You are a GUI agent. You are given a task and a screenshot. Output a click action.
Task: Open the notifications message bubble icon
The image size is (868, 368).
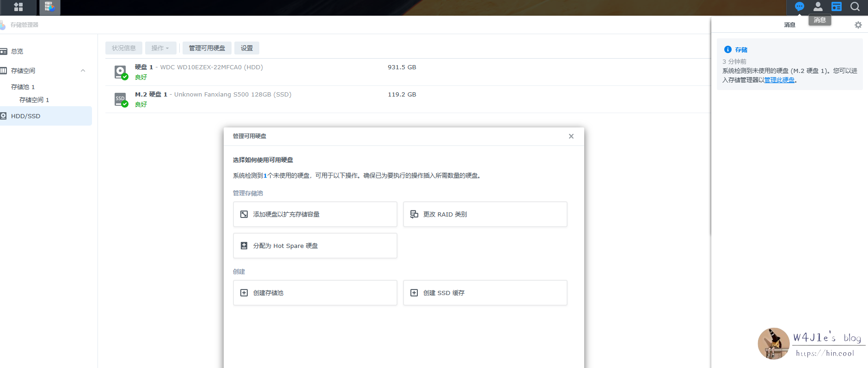point(799,6)
